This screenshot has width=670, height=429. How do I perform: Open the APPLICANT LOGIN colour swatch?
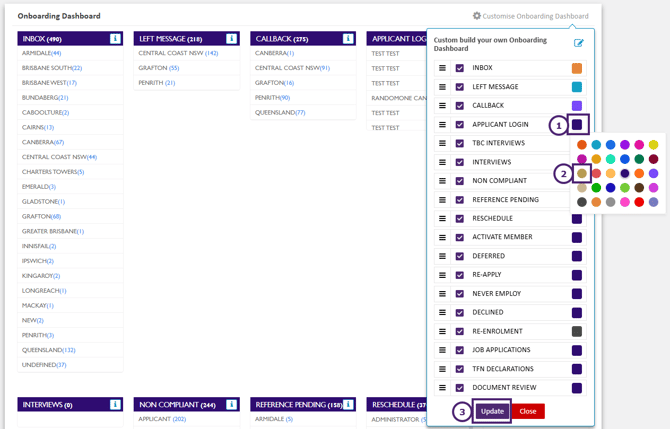click(x=577, y=124)
